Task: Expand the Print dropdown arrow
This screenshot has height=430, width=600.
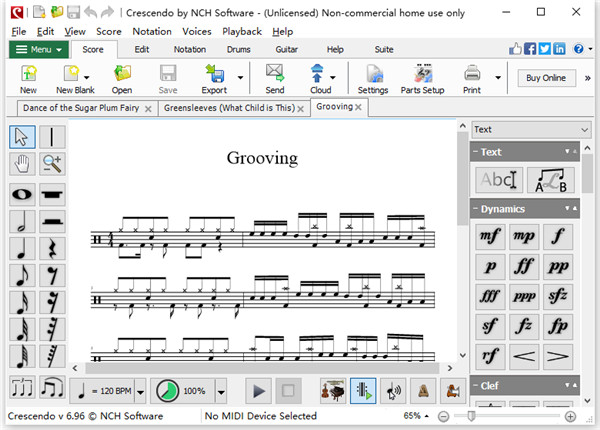Action: point(498,78)
